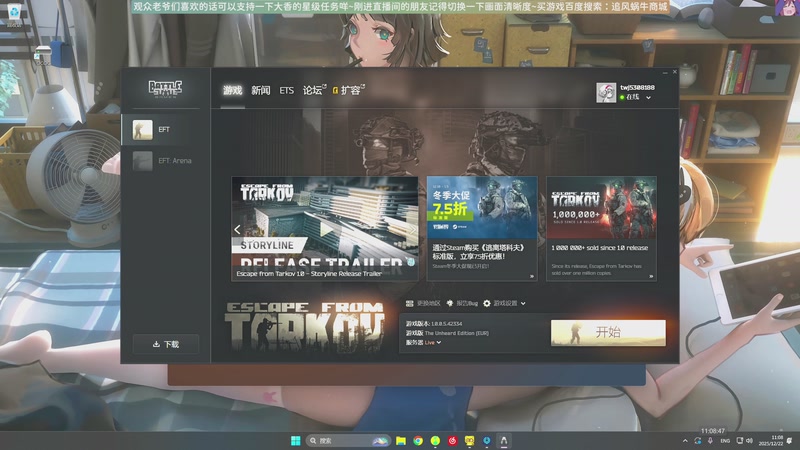Screen dimensions: 800x450
Task: Open the Battlestate Games logo
Action: pos(165,89)
